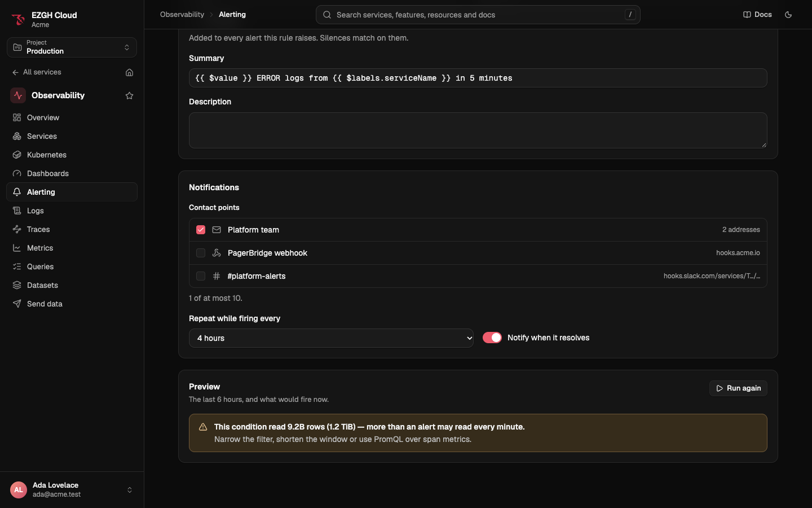Viewport: 812px width, 508px height.
Task: Click Run again in Preview
Action: 738,388
